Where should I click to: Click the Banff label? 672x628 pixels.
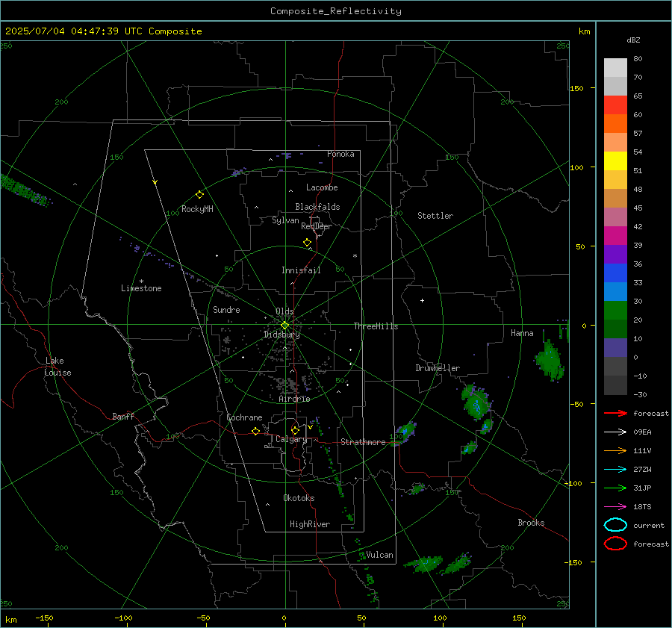[x=123, y=416]
